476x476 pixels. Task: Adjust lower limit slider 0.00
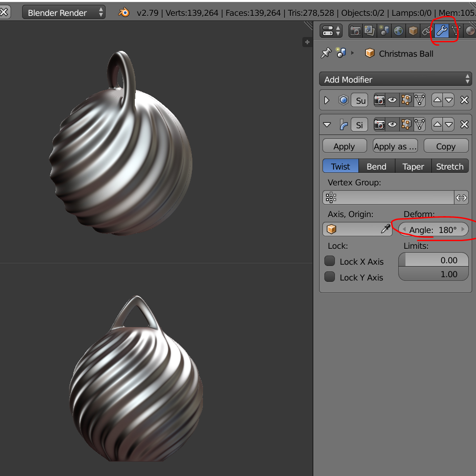point(433,259)
